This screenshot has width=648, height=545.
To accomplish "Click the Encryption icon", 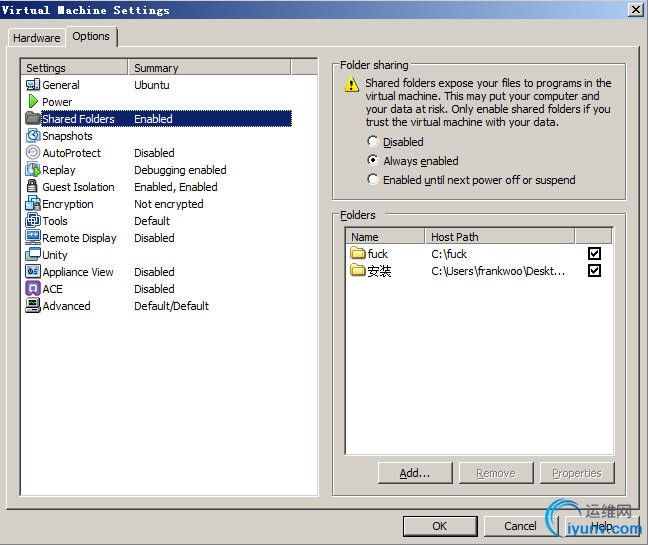I will pyautogui.click(x=33, y=203).
